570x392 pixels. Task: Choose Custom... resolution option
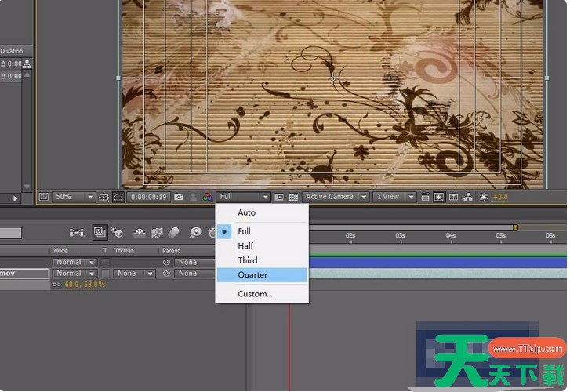tap(255, 294)
